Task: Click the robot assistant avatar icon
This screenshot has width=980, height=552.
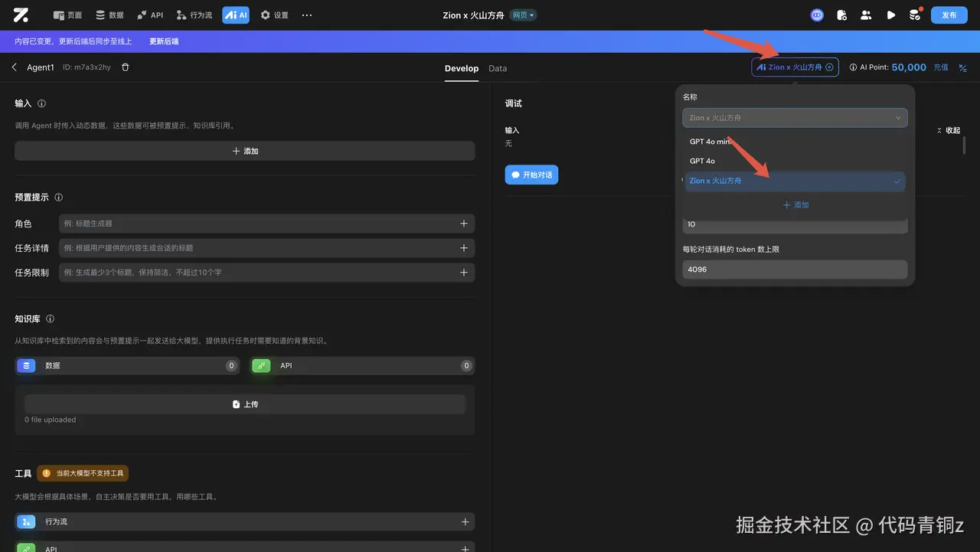Action: point(817,15)
